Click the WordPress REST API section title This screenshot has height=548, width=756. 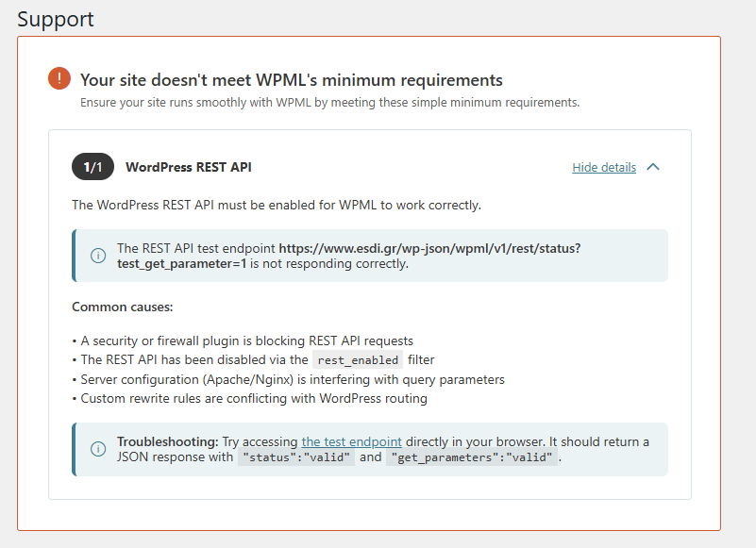coord(189,168)
